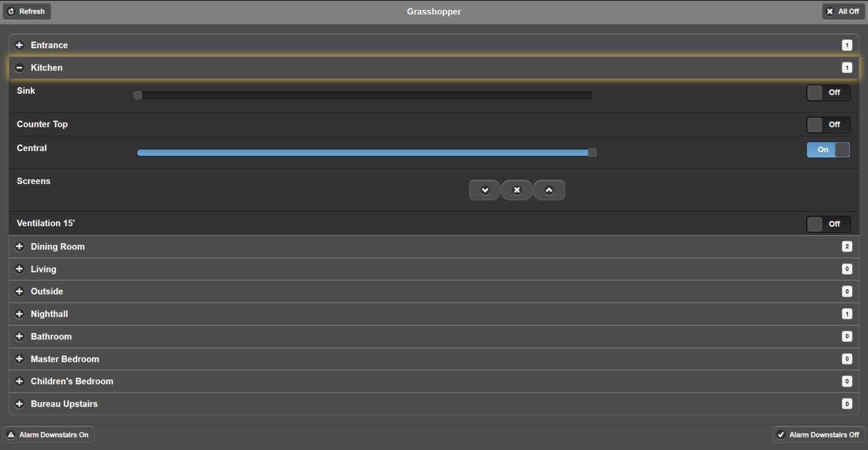The width and height of the screenshot is (868, 450).
Task: Toggle the Sink light switch
Action: pos(828,93)
